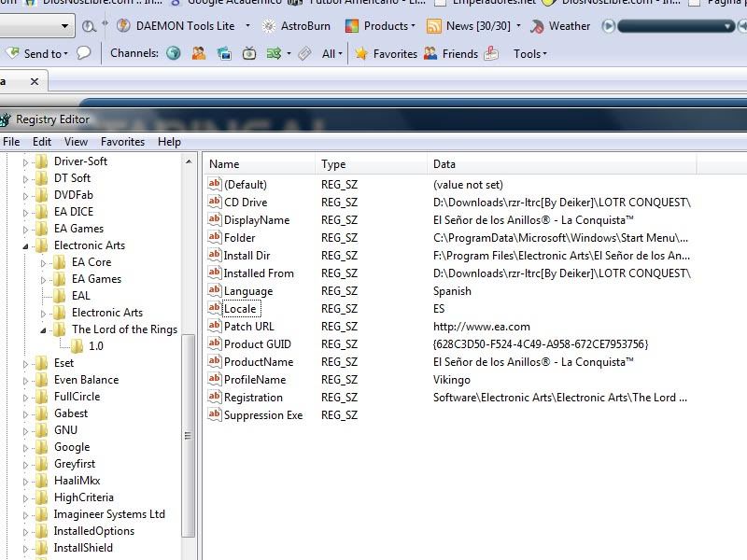Click the 1.0 key folder icon
This screenshot has width=747, height=560.
(x=77, y=345)
